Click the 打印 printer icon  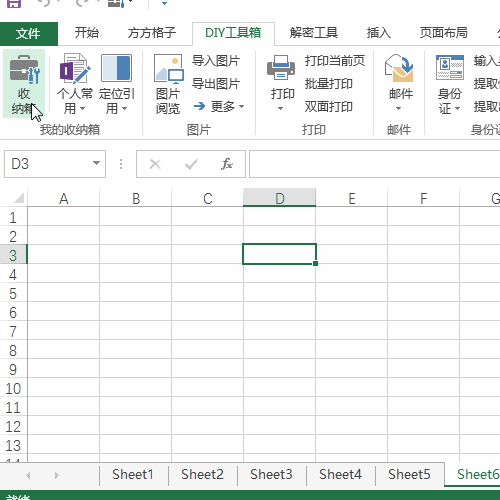click(x=281, y=68)
